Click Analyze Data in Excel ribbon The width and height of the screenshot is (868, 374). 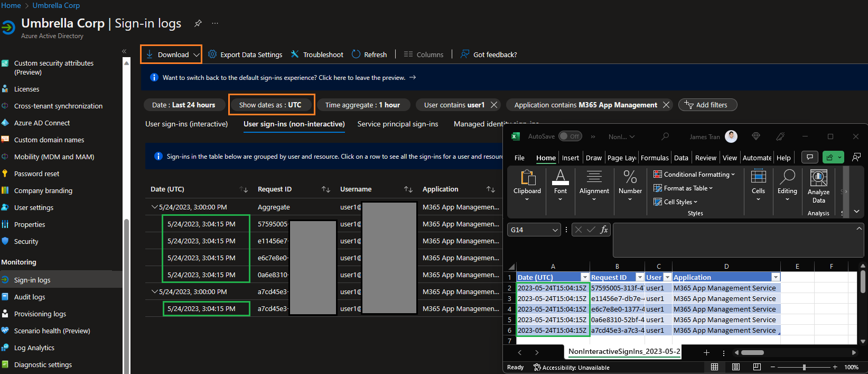point(818,186)
